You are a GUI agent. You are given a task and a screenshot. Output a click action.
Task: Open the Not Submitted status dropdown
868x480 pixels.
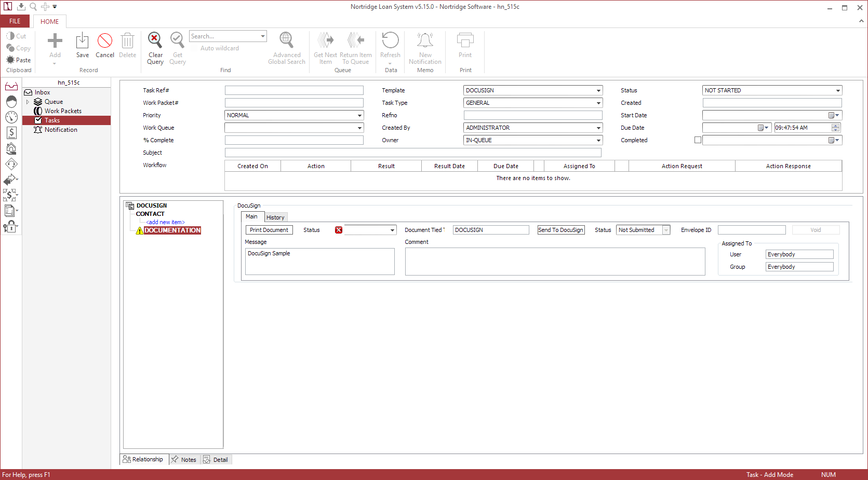click(666, 230)
